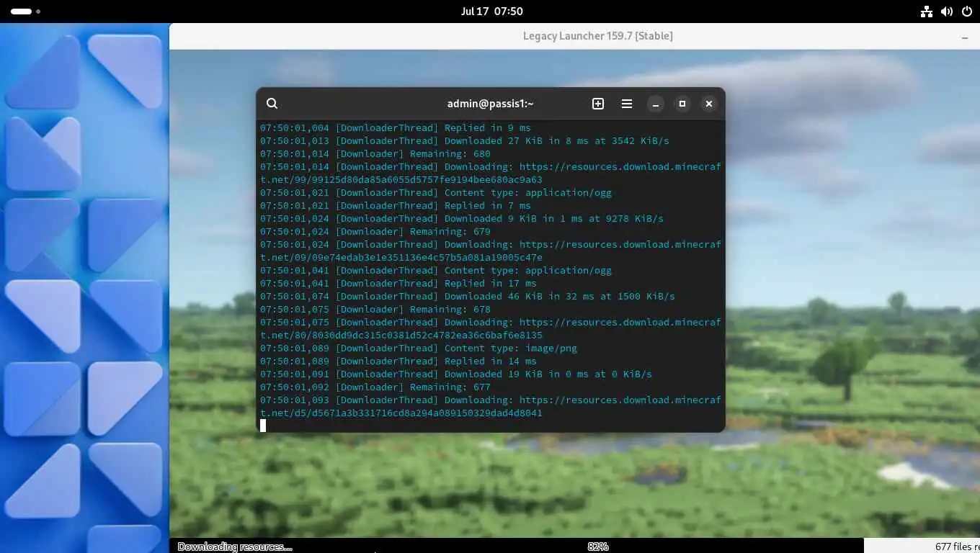Open the calendar from Jul 17 07:50 clock
980x553 pixels.
pyautogui.click(x=491, y=12)
